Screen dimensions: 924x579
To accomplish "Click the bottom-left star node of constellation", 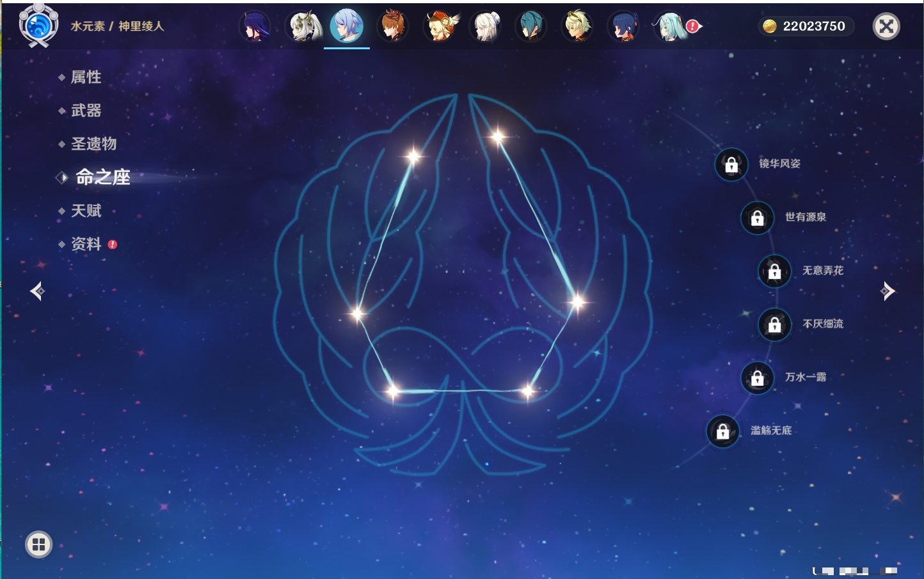I will [x=393, y=390].
